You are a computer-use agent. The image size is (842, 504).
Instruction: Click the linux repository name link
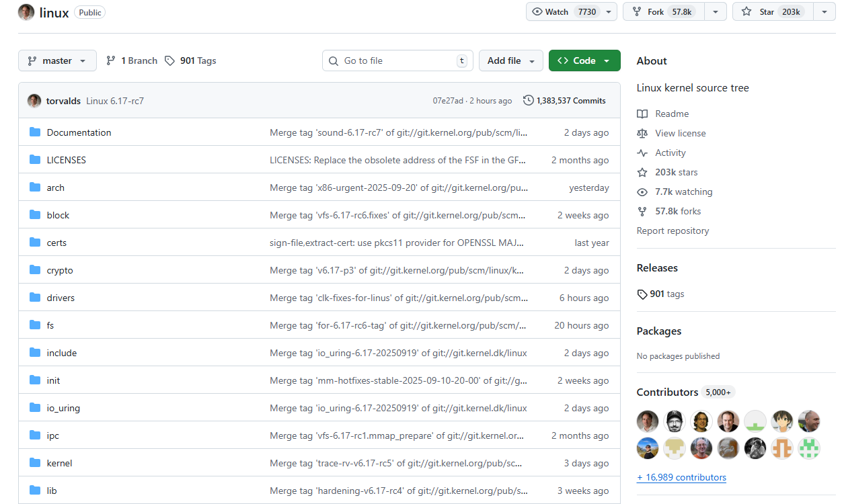54,12
